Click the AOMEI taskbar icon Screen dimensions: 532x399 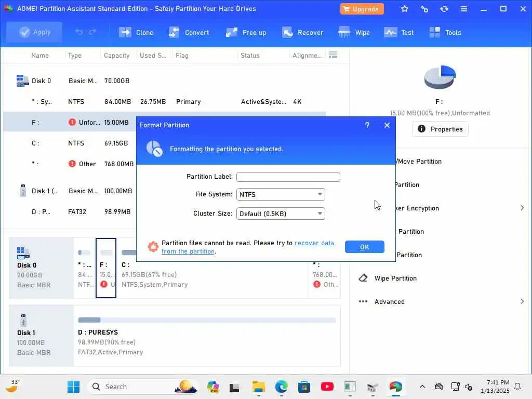coord(395,387)
